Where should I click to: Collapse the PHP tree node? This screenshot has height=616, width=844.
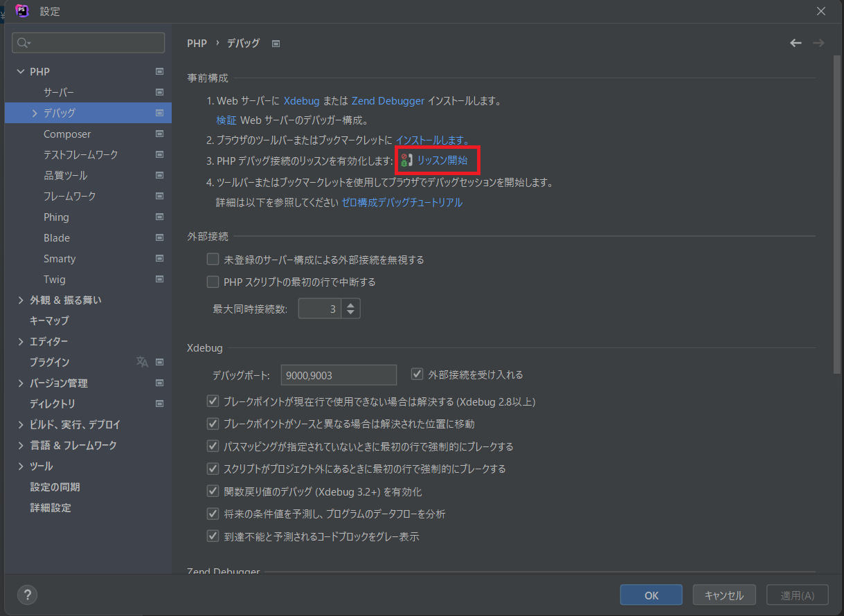coord(20,71)
